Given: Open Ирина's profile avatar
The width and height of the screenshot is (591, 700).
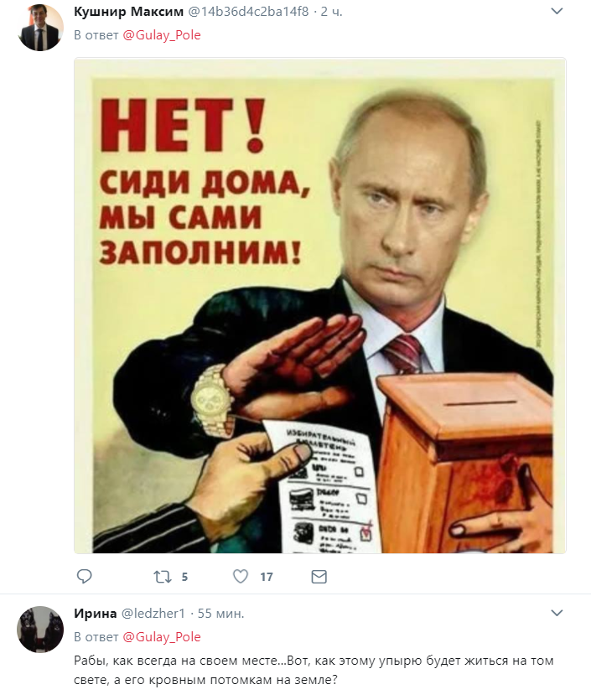Looking at the screenshot, I should [x=40, y=630].
